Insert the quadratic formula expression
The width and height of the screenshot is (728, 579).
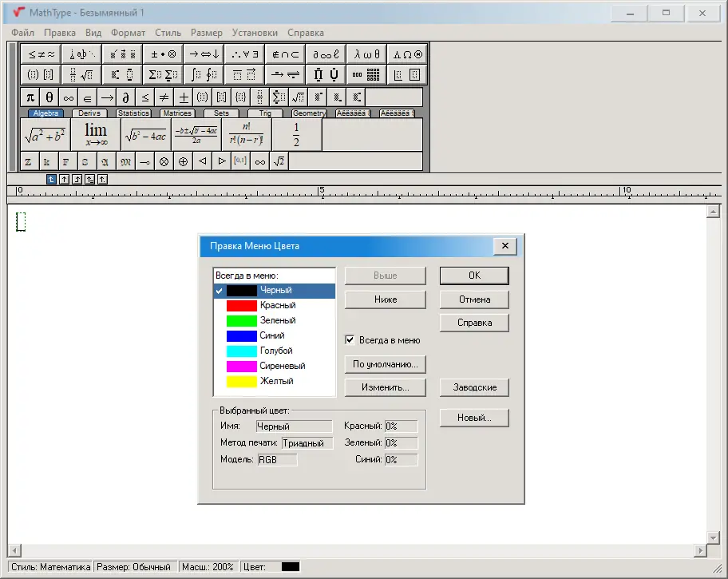tap(196, 135)
